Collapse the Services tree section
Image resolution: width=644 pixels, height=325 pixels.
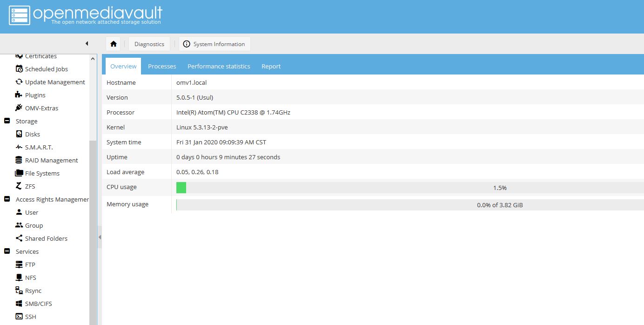coord(7,251)
